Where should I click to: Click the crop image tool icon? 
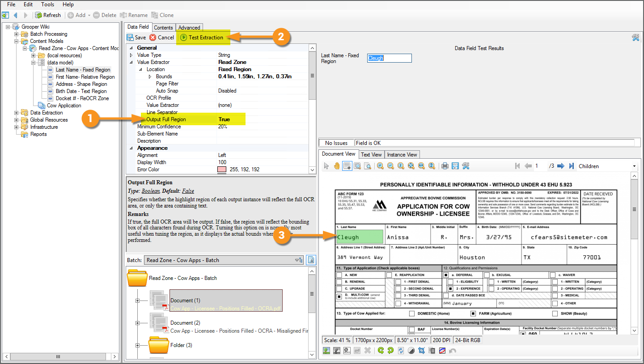point(421,351)
